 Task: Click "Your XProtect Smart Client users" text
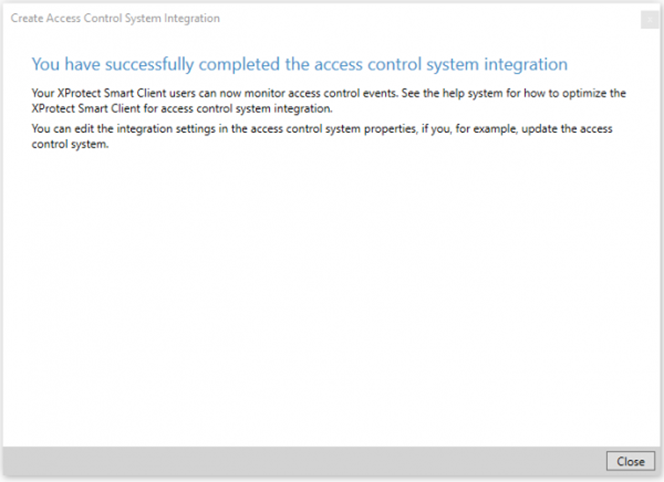pos(113,93)
